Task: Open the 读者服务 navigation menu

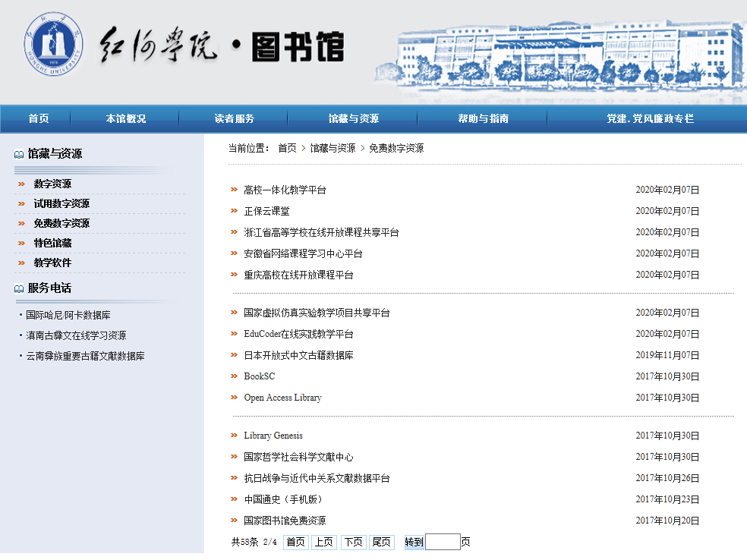Action: pyautogui.click(x=234, y=118)
